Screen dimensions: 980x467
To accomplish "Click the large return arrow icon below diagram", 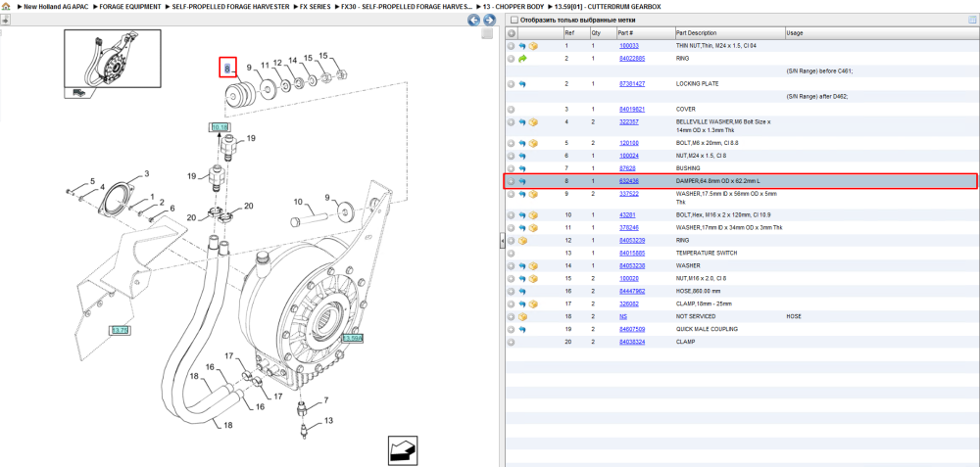I will pos(403,449).
